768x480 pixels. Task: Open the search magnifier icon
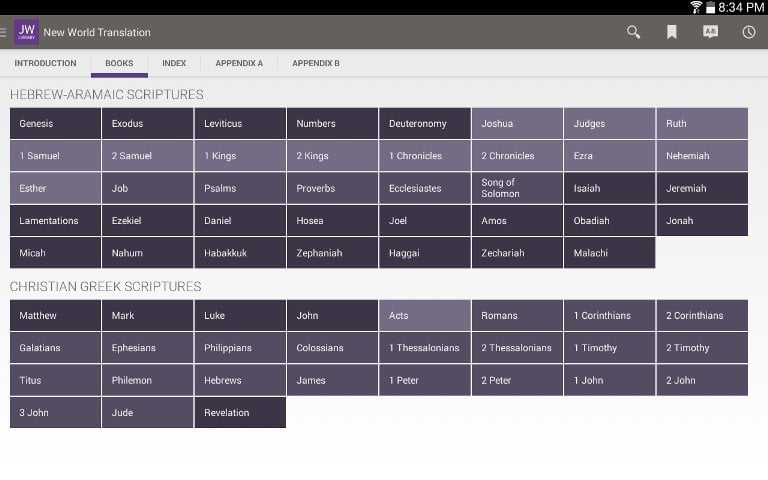(x=633, y=32)
